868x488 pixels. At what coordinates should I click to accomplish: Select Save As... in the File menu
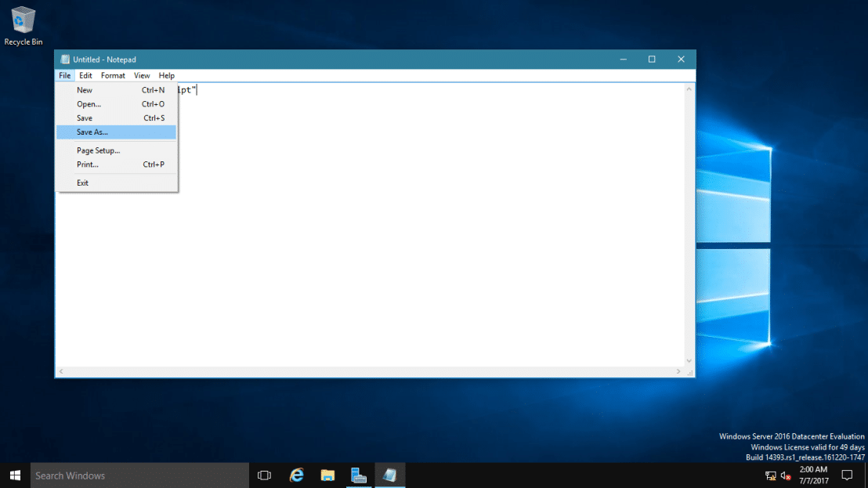click(116, 132)
